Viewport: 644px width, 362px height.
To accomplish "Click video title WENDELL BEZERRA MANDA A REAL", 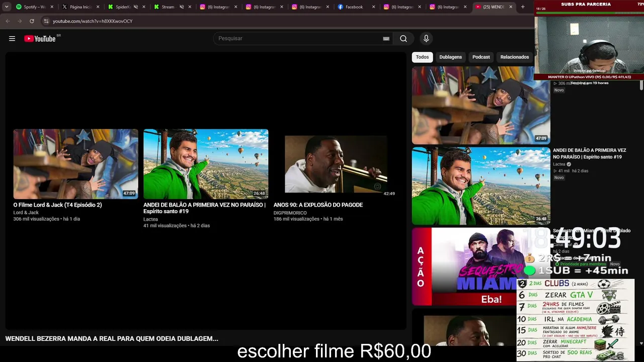I will (112, 339).
